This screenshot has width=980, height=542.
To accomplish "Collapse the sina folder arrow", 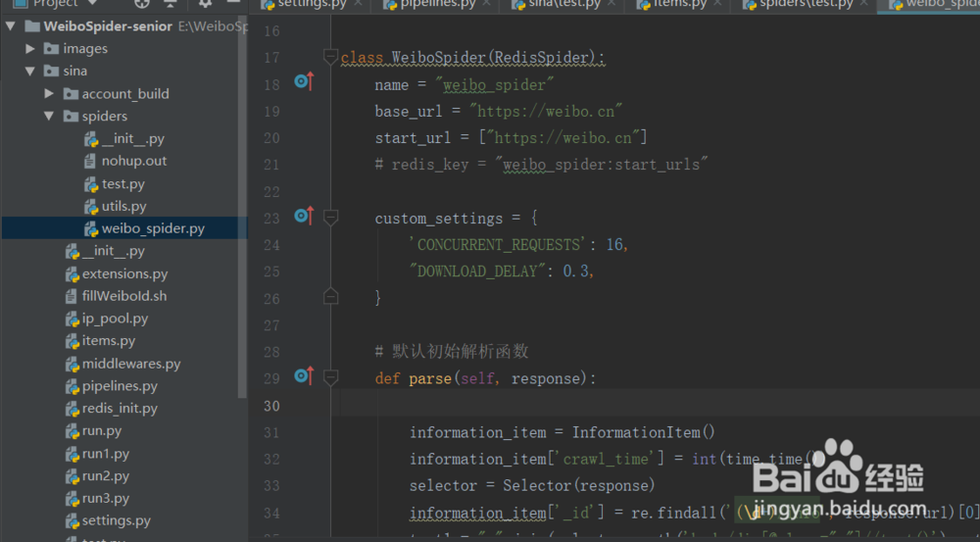I will point(30,71).
